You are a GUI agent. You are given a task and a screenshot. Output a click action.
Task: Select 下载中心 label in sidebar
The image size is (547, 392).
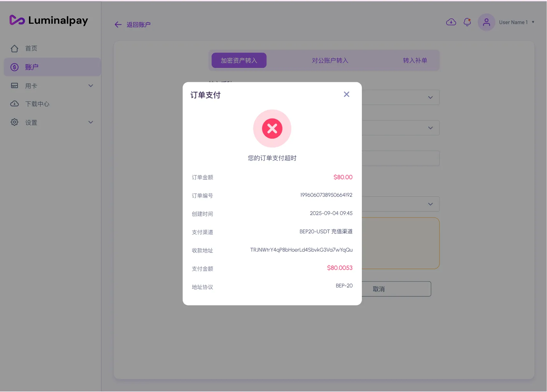coord(37,104)
